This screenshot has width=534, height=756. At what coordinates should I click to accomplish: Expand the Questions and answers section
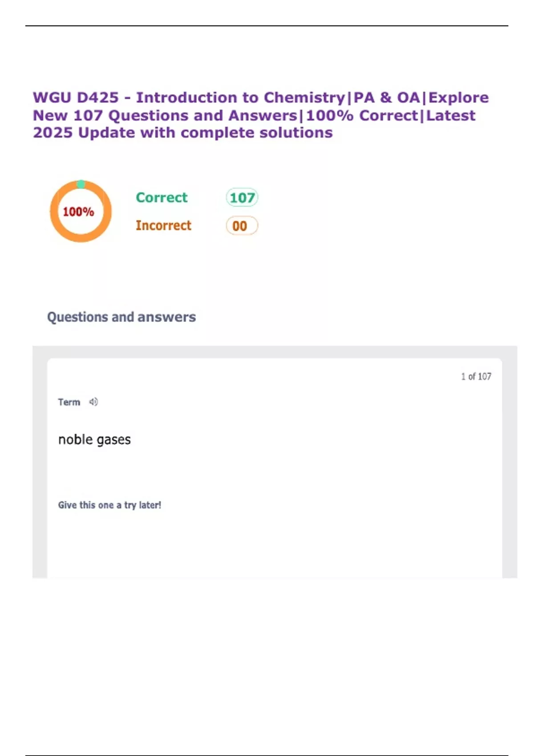(x=122, y=317)
